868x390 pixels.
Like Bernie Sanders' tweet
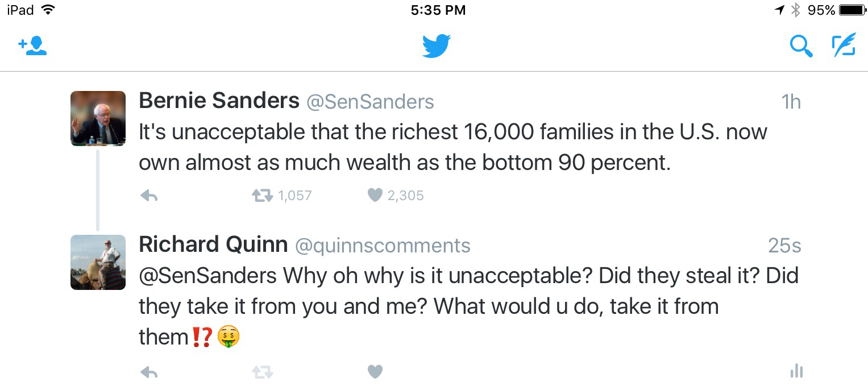pyautogui.click(x=375, y=196)
